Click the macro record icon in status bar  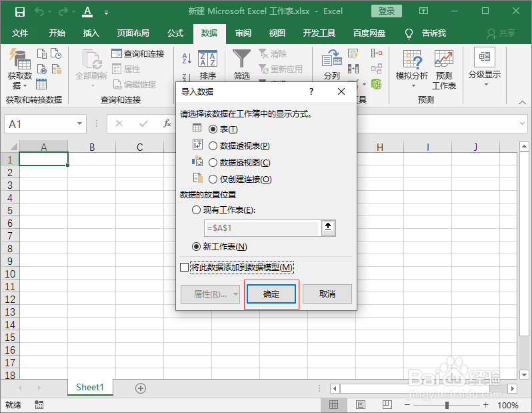click(39, 405)
